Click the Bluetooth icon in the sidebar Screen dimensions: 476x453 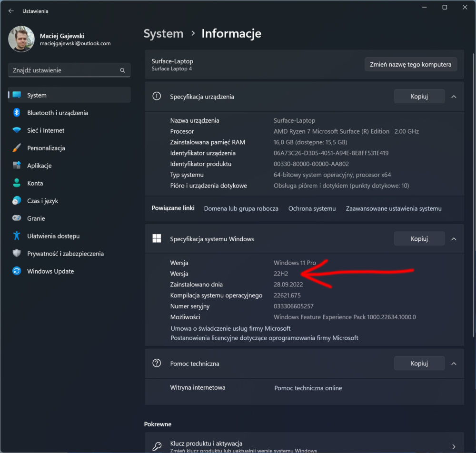pyautogui.click(x=17, y=113)
